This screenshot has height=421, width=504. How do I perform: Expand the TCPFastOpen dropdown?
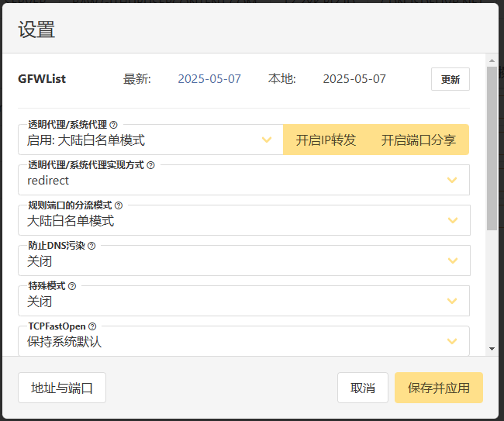point(243,342)
